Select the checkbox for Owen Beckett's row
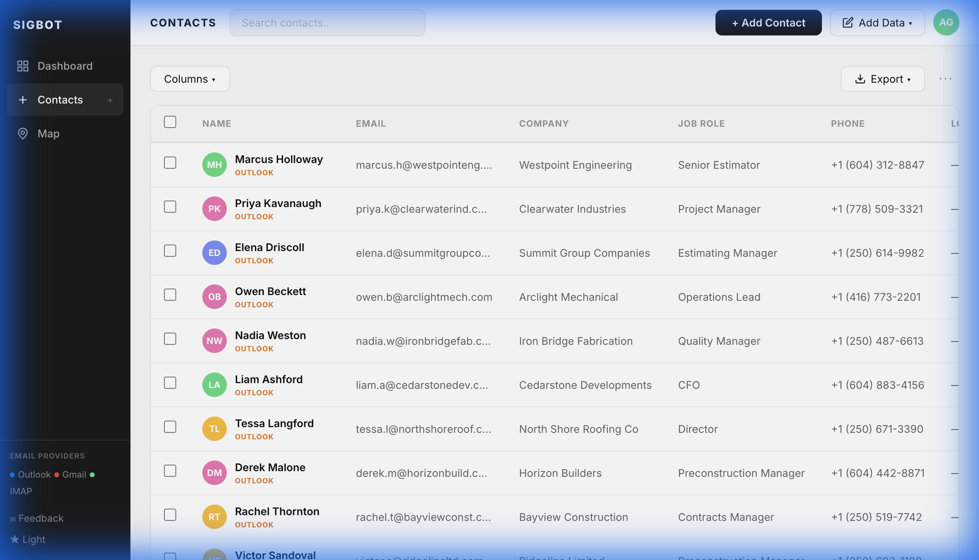 click(x=170, y=295)
